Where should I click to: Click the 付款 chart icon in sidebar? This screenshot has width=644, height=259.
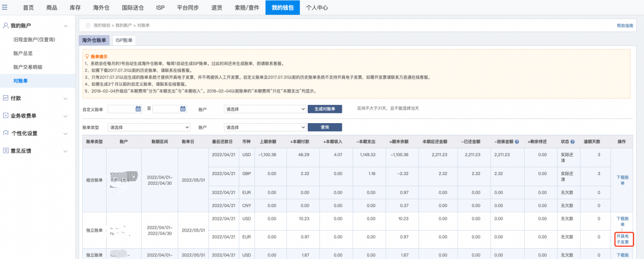(5, 98)
